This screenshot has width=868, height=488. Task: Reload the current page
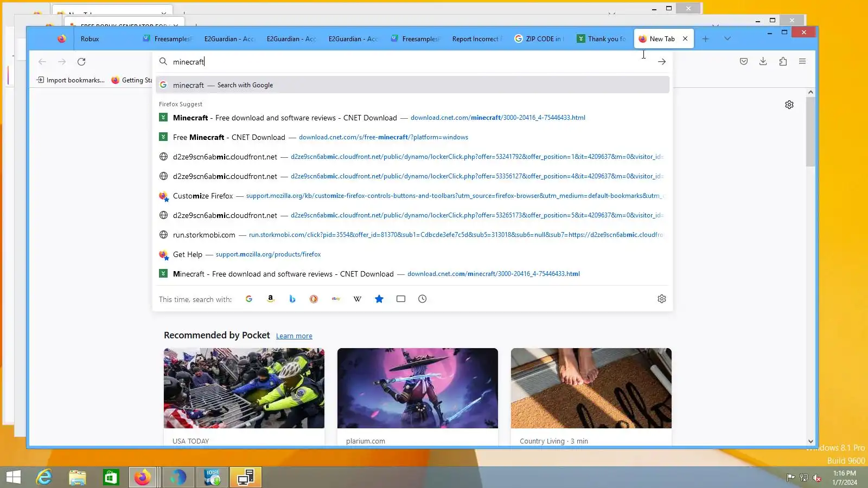click(81, 62)
